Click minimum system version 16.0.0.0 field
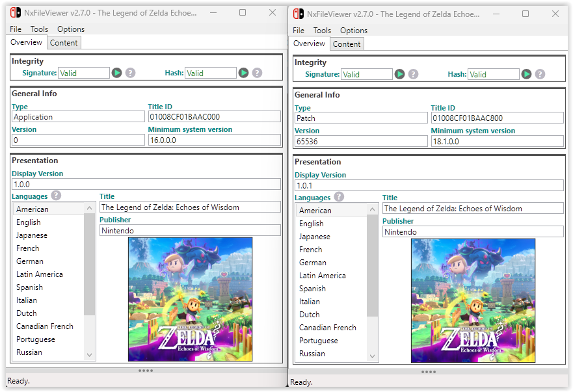The height and width of the screenshot is (392, 573). [x=215, y=140]
